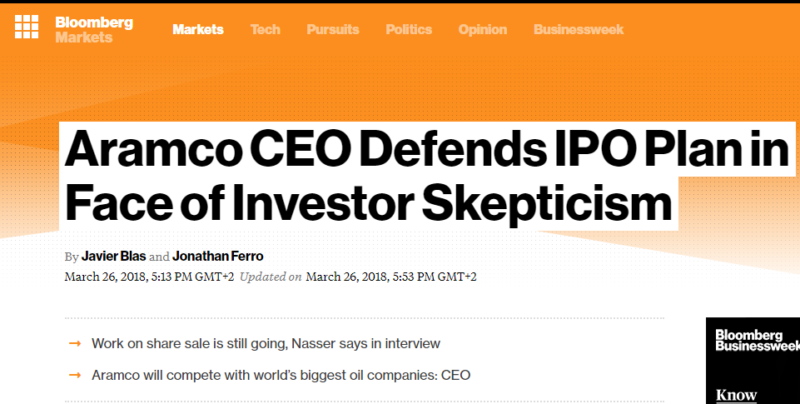Image resolution: width=800 pixels, height=404 pixels.
Task: Click the published date March 26, 5:13 PM
Action: [149, 277]
